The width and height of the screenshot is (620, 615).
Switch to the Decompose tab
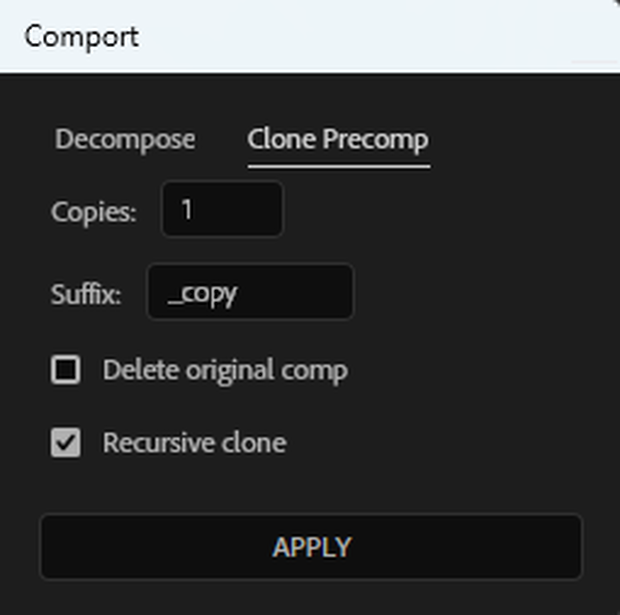(125, 140)
